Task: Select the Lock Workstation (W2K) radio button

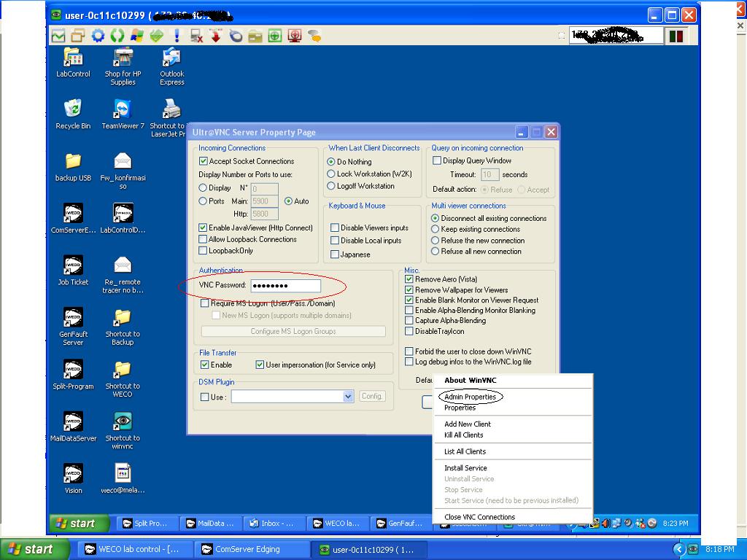Action: coord(331,174)
